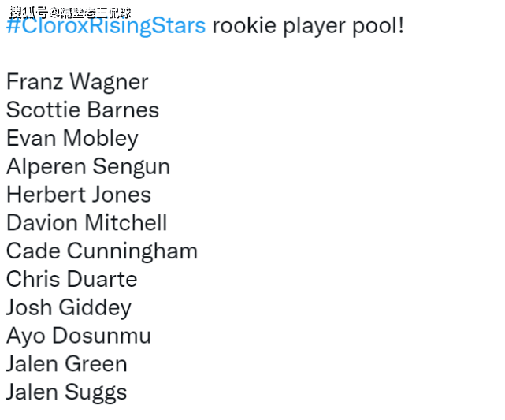This screenshot has width=505, height=420.
Task: Click the word "rookie" in the tweet
Action: pyautogui.click(x=240, y=26)
